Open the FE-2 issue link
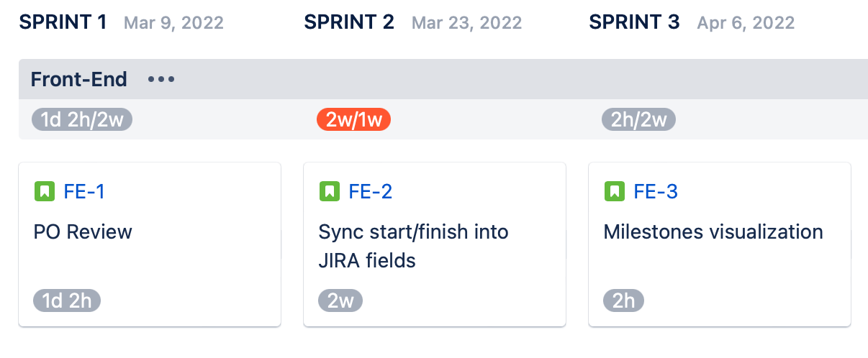Image resolution: width=868 pixels, height=358 pixels. 370,192
